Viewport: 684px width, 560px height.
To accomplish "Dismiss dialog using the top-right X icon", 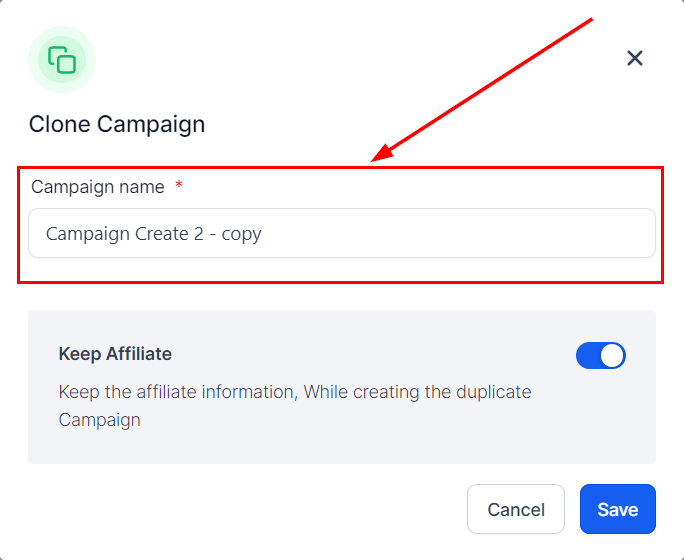I will (x=634, y=58).
